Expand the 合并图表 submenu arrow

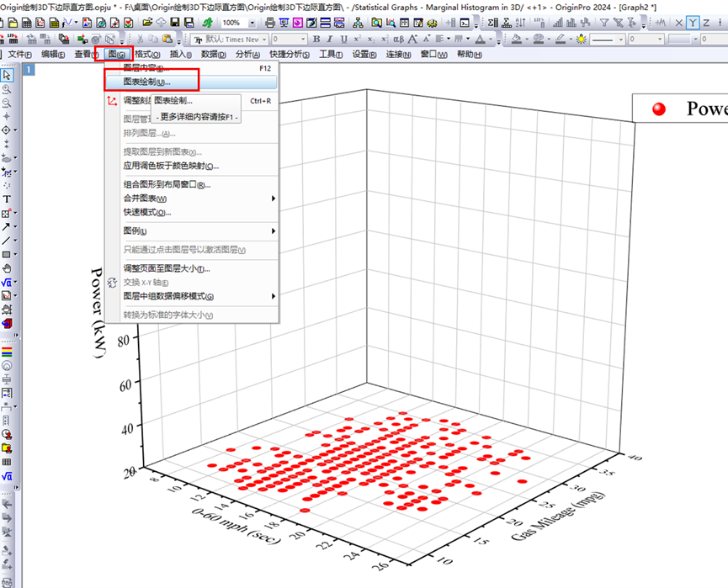click(273, 199)
